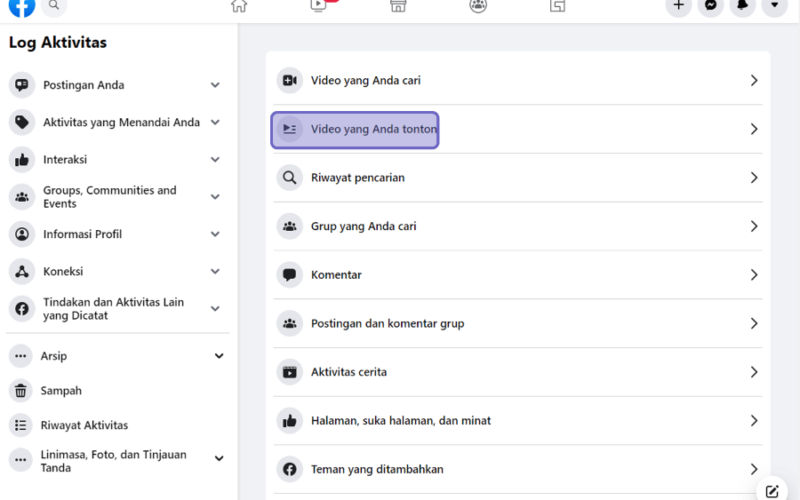Open the account dropdown arrow at top right
This screenshot has height=500, width=800.
774,5
